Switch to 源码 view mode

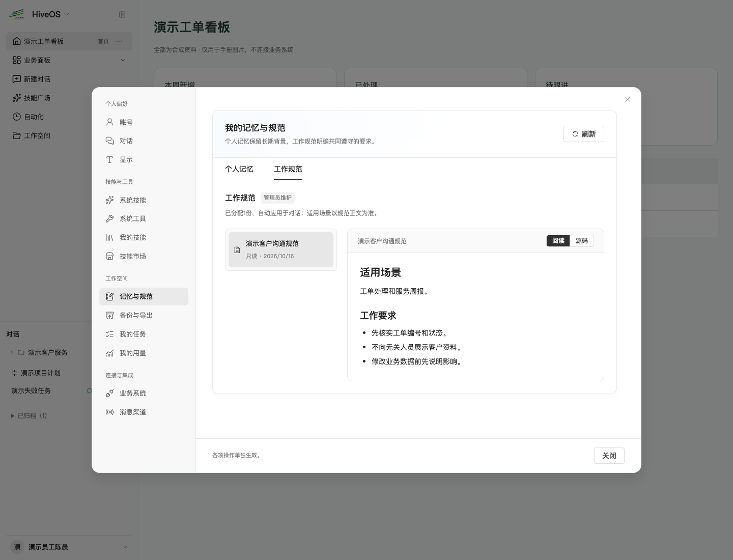(582, 241)
